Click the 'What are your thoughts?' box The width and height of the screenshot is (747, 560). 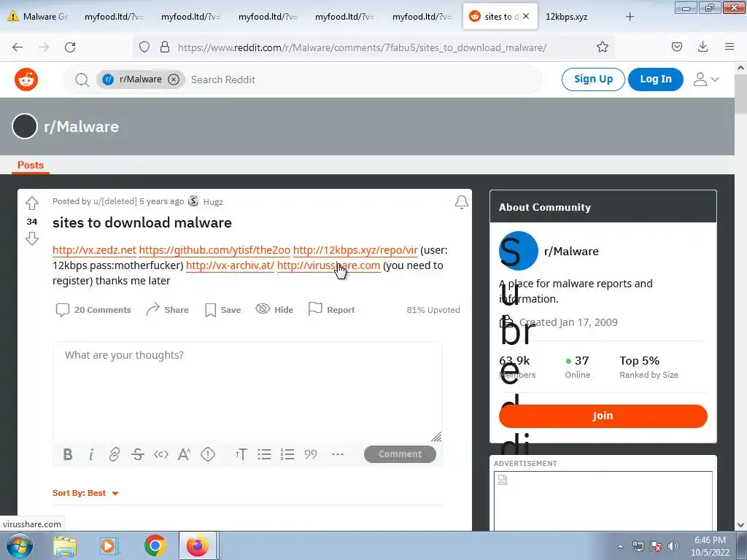tap(247, 391)
